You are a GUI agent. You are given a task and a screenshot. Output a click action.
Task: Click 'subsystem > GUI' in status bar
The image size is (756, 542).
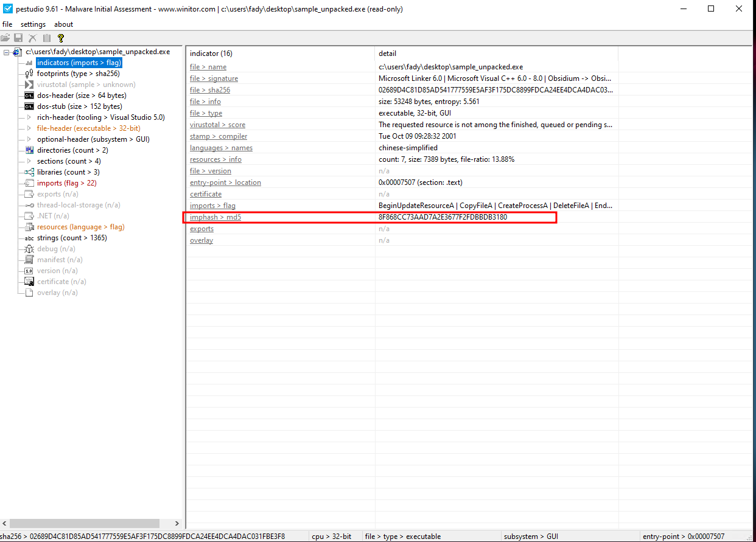pos(531,537)
